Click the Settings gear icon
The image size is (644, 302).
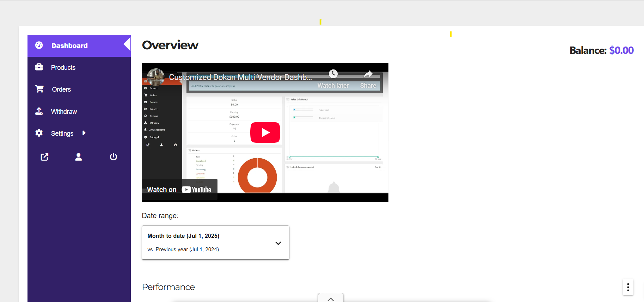click(x=39, y=133)
